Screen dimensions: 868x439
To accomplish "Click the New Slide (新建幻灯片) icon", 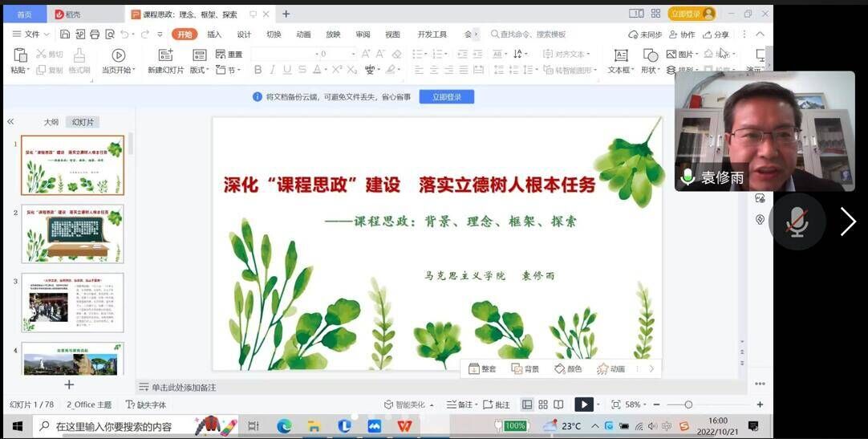I will [x=165, y=55].
